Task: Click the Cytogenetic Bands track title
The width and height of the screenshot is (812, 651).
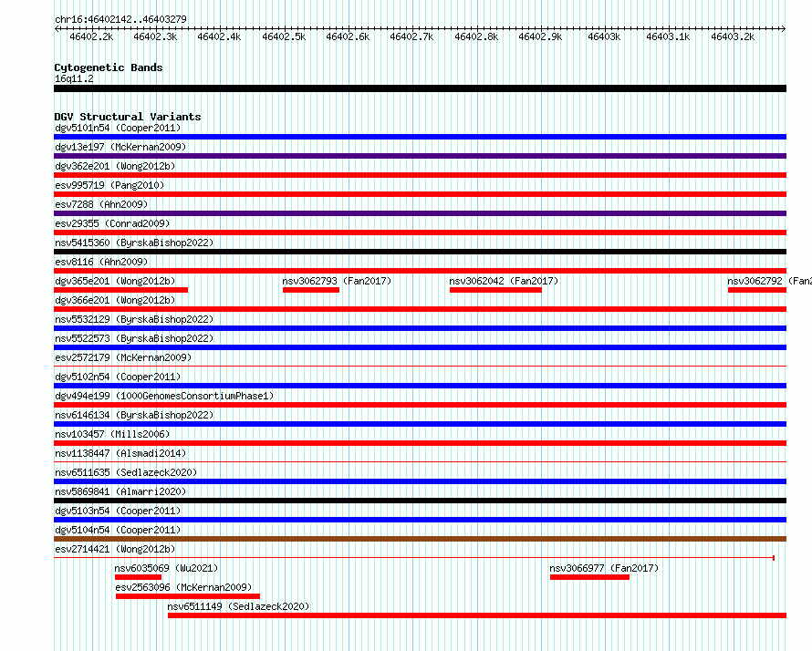Action: (109, 67)
